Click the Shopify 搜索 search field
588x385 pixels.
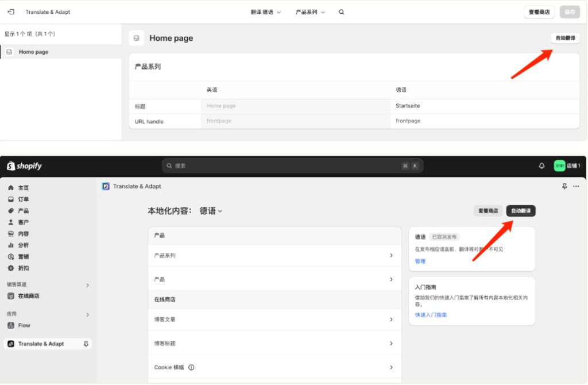tap(287, 165)
